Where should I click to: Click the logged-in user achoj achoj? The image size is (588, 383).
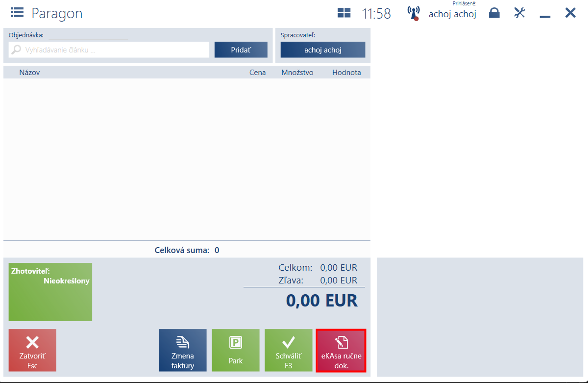click(x=452, y=14)
